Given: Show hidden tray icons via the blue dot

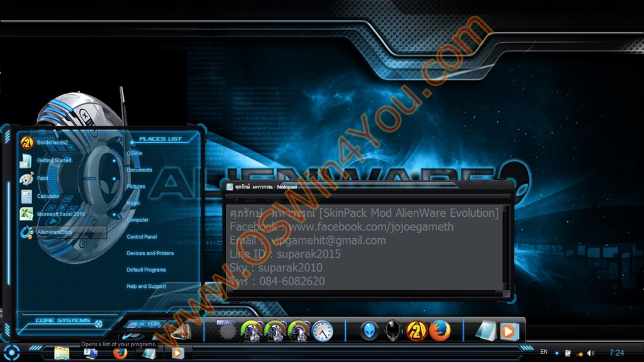Looking at the screenshot, I should [557, 353].
